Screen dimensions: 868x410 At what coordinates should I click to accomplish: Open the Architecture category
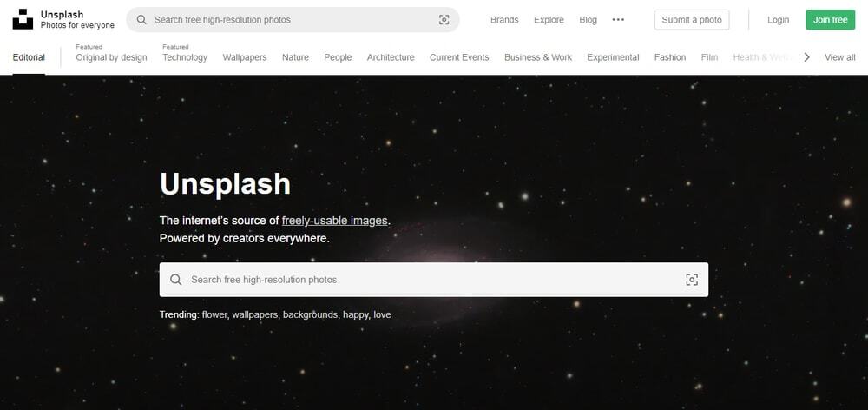391,57
